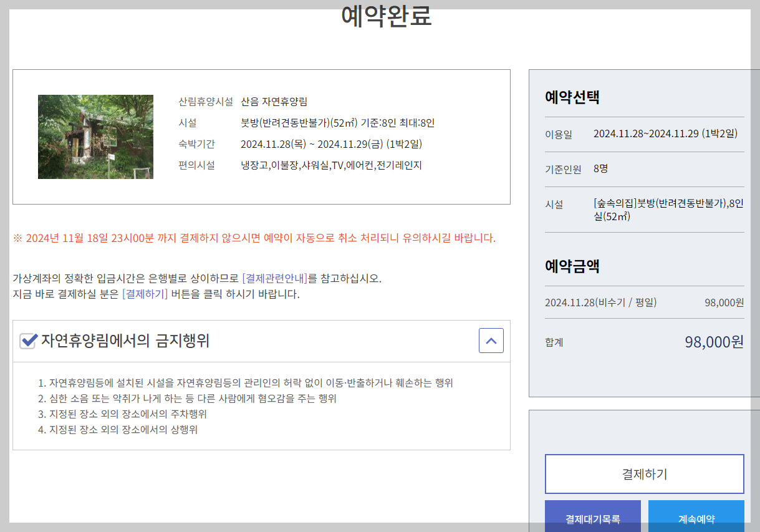760x532 pixels.
Task: Click the 산림휴양시설 field label
Action: [x=206, y=102]
